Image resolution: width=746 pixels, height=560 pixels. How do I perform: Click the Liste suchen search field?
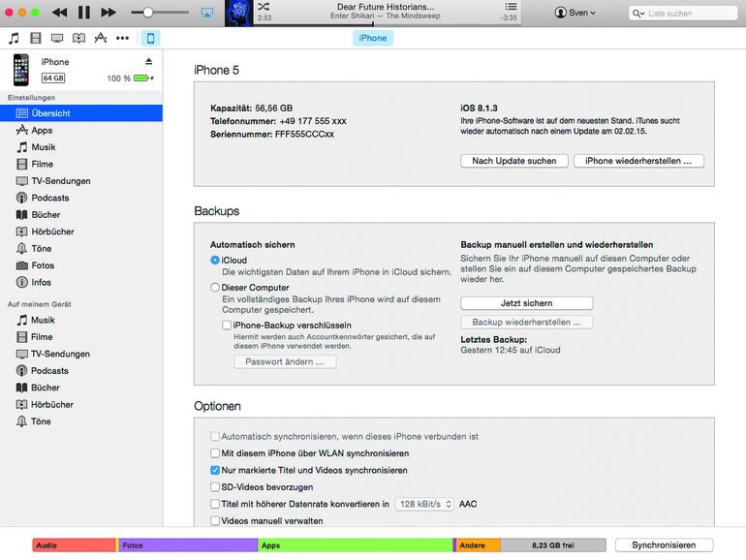683,14
